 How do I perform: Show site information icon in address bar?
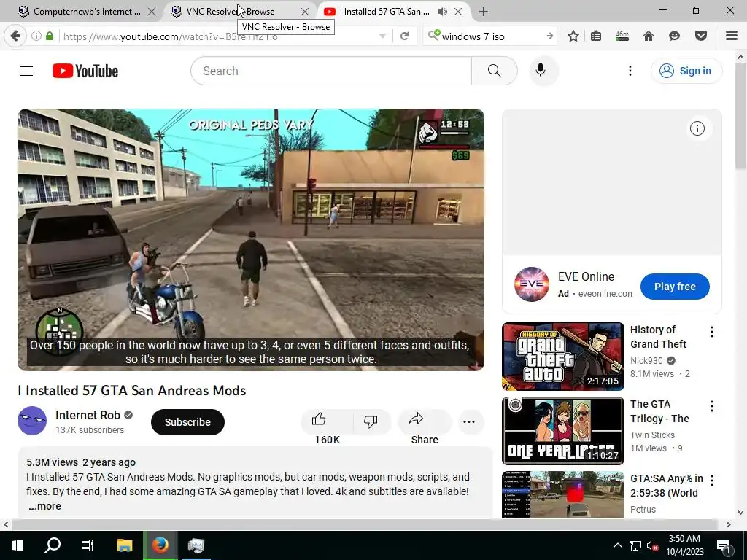(x=36, y=36)
